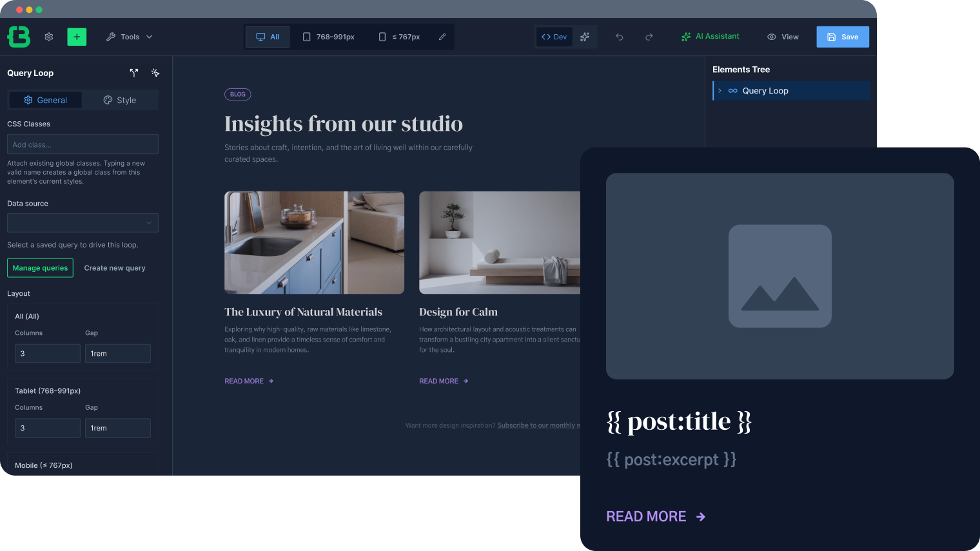Open the General tab
This screenshot has height=551, width=980.
45,100
